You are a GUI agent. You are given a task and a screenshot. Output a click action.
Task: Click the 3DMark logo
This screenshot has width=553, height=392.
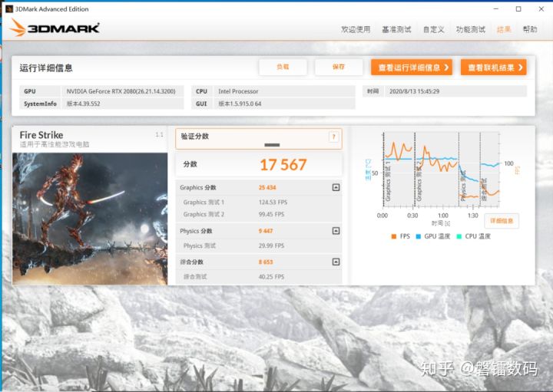55,28
